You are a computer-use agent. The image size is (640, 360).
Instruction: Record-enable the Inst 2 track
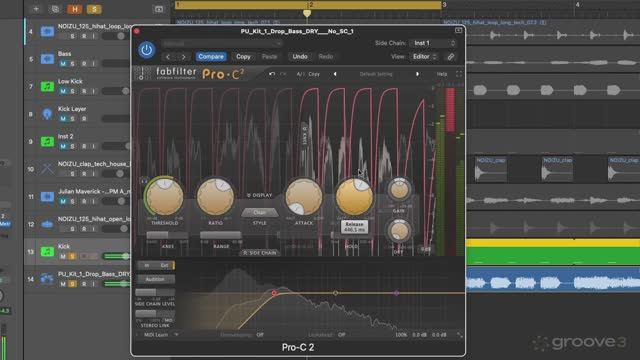point(84,146)
